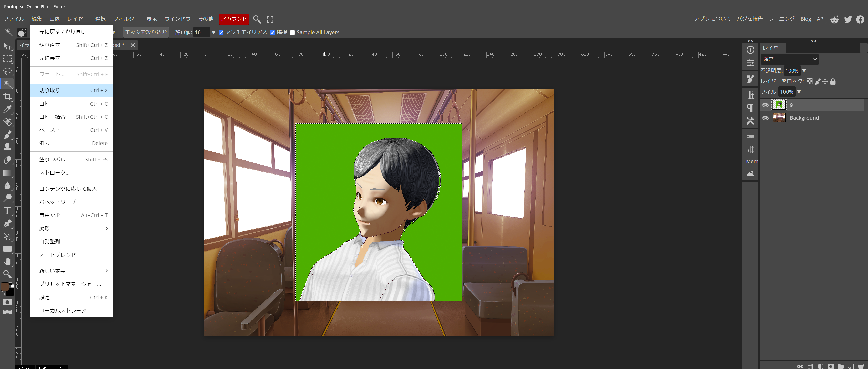Uncheck the アンチエイリアス checkbox
Viewport: 868px width, 369px height.
coord(221,32)
